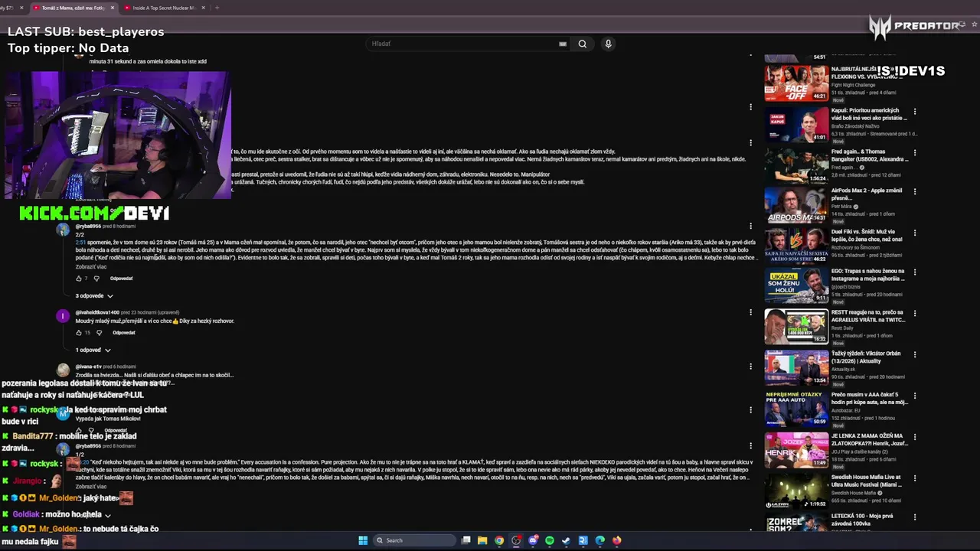Image resolution: width=980 pixels, height=551 pixels.
Task: Open 'Kapuš: Prioritou amerických vlád' video title
Action: [869, 114]
